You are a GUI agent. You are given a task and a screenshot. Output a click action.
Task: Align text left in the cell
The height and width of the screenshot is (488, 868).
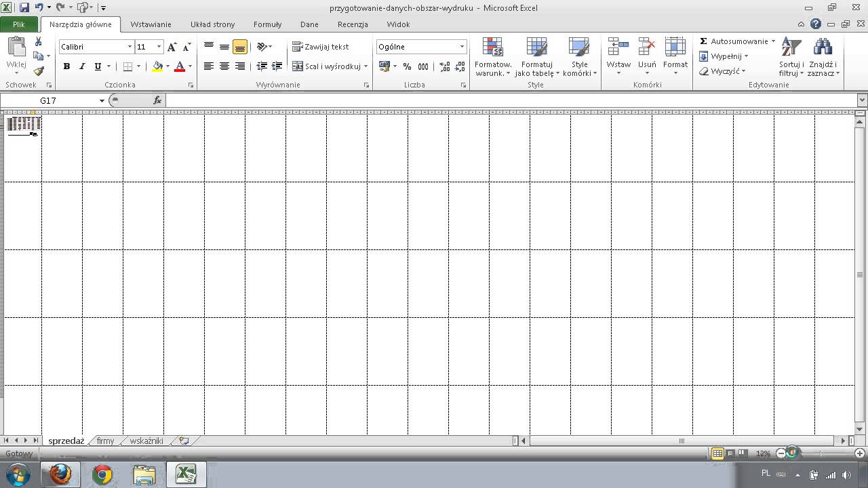(x=209, y=66)
